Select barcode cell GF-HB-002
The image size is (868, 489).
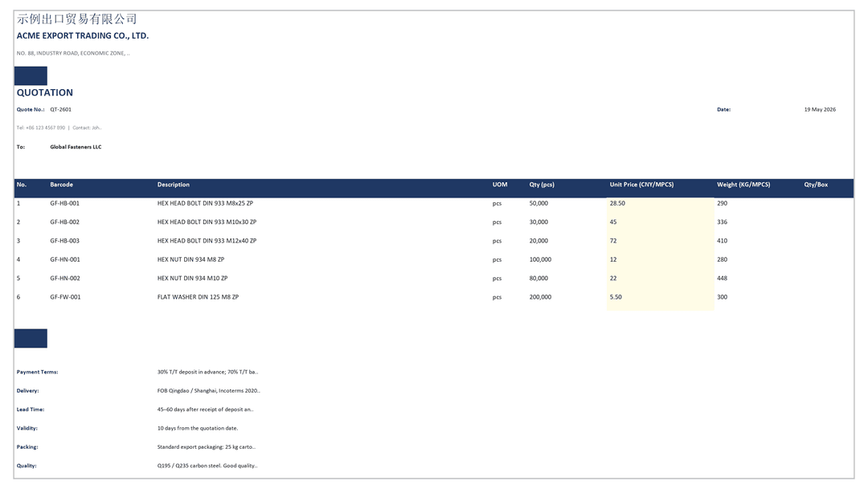click(65, 222)
